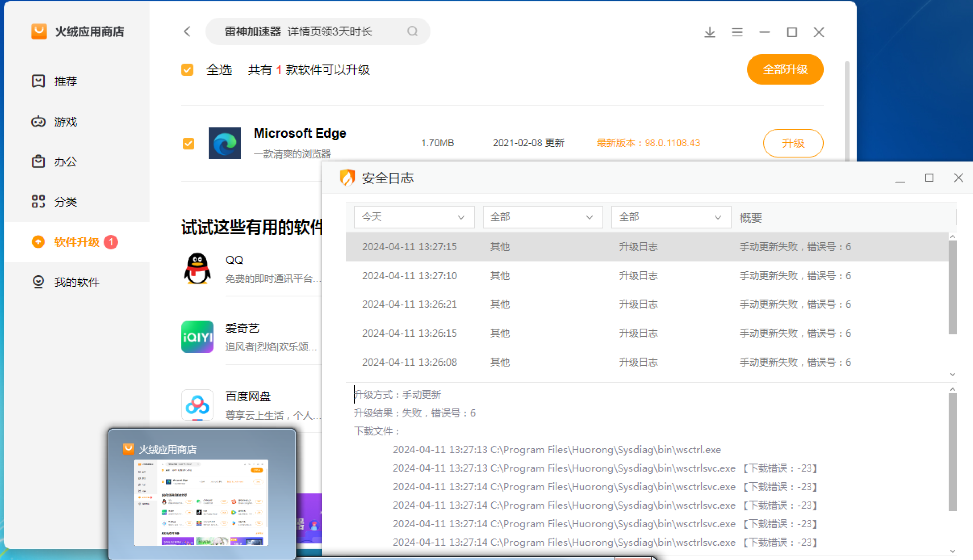Click the details pane scrollbar thumb
The height and width of the screenshot is (560, 973).
pyautogui.click(x=952, y=452)
